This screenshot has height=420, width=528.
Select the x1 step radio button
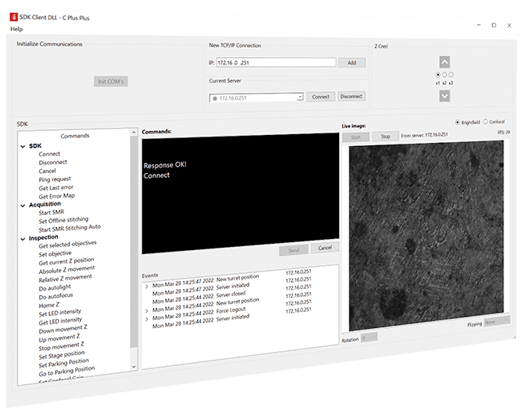click(x=437, y=75)
